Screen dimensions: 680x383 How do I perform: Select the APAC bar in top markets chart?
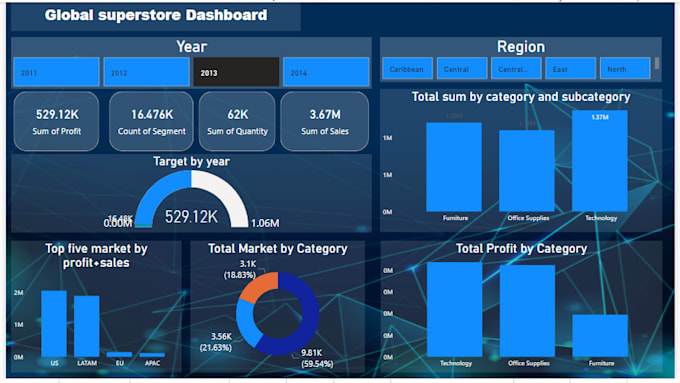click(x=152, y=355)
